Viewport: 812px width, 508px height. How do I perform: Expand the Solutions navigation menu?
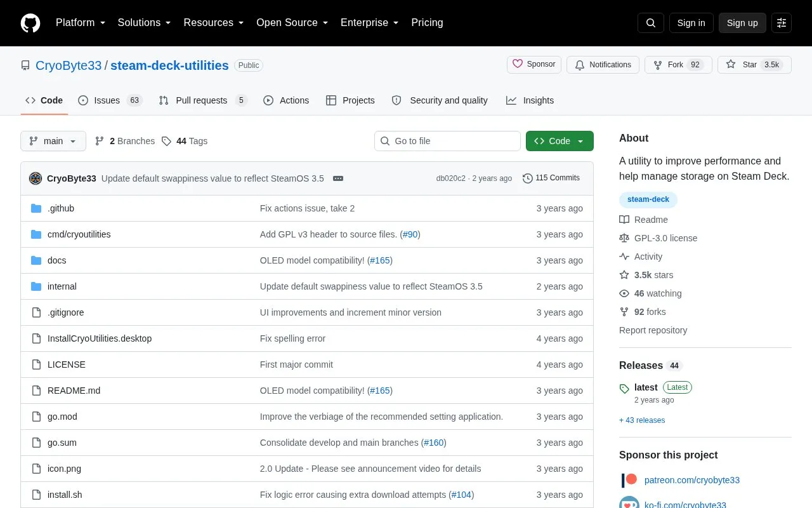[x=145, y=23]
